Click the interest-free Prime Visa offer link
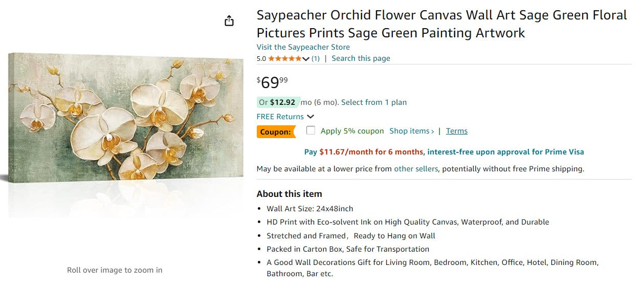The height and width of the screenshot is (289, 644). (x=505, y=152)
